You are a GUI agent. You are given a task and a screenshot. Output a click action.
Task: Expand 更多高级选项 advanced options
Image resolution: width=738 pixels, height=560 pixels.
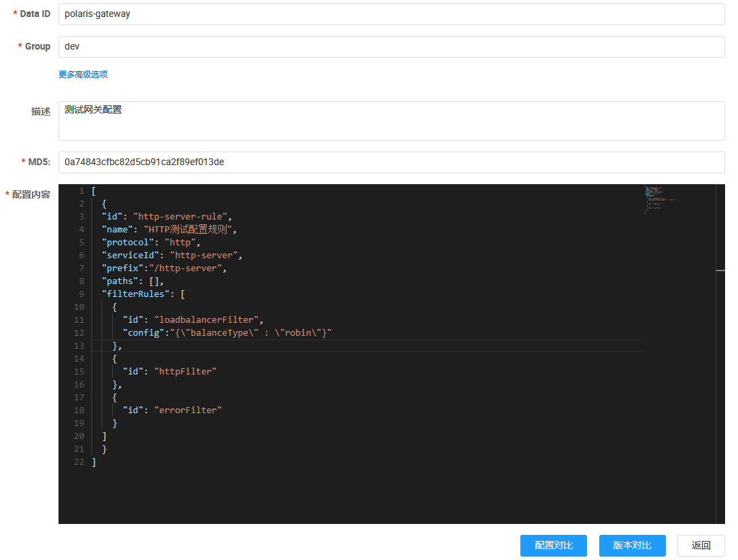point(83,75)
